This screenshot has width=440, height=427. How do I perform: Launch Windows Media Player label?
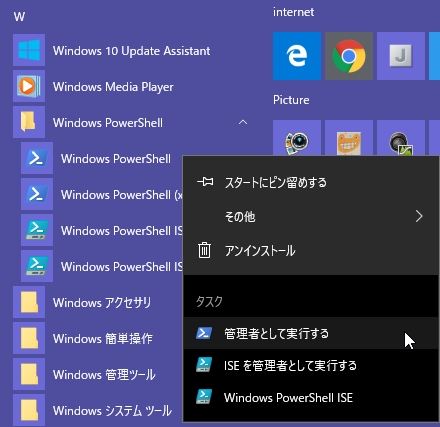tap(113, 87)
